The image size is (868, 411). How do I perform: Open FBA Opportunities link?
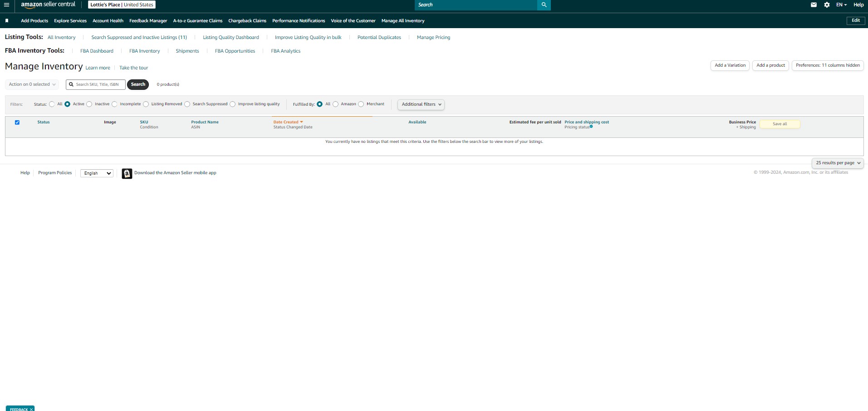(x=235, y=51)
